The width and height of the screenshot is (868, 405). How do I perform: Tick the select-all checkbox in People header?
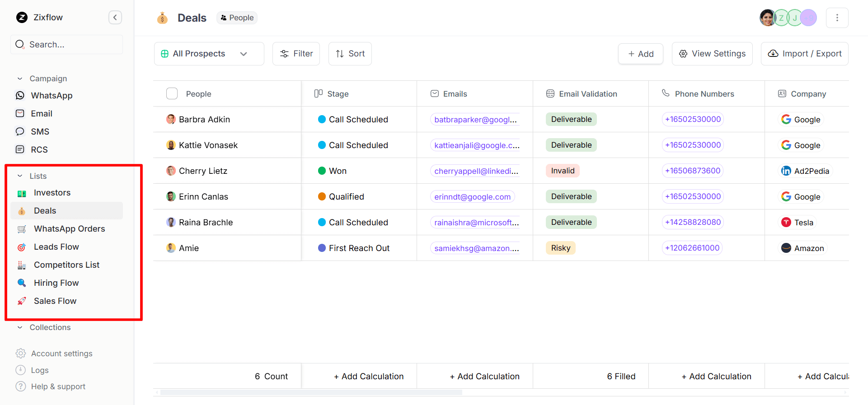point(172,94)
